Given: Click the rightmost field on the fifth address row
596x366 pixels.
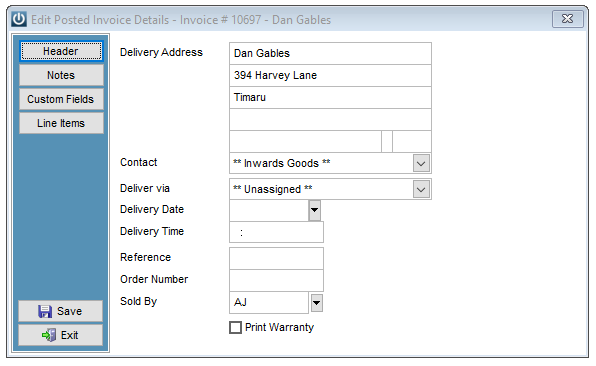Looking at the screenshot, I should pos(412,141).
